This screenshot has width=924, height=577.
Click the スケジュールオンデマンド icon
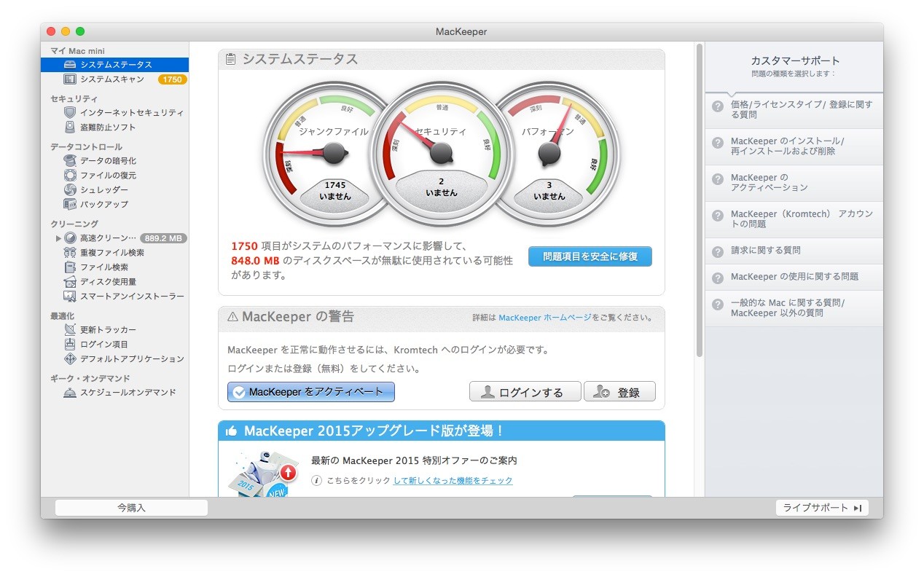pos(70,393)
